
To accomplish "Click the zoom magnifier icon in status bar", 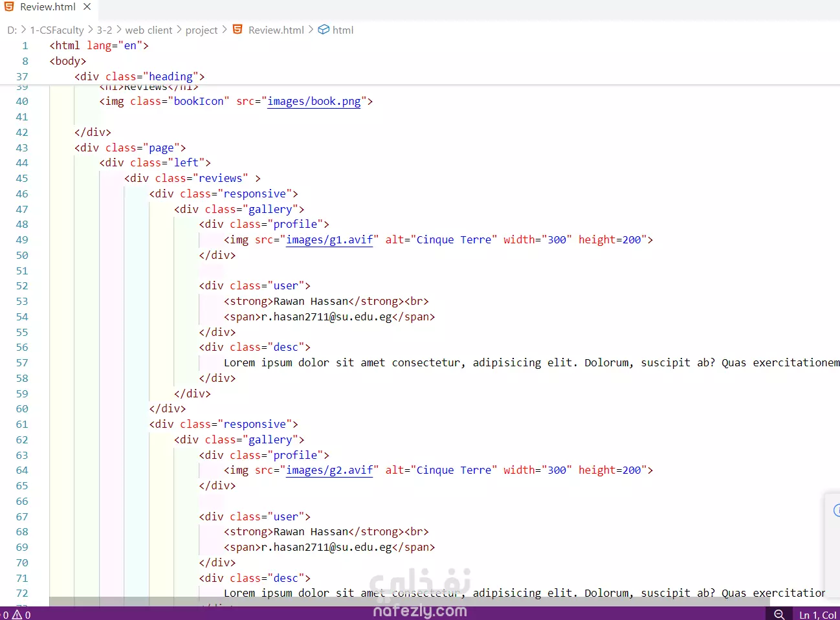I will 779,614.
